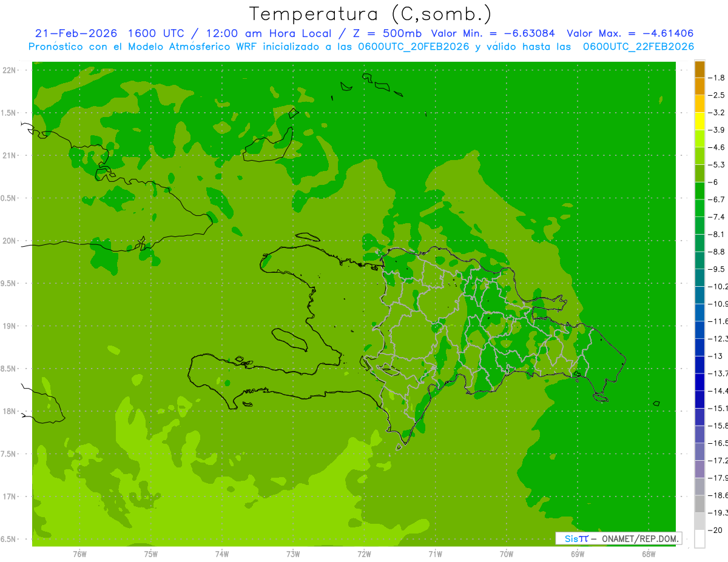Click the 73W longitude label
The height and width of the screenshot is (562, 728).
click(292, 554)
